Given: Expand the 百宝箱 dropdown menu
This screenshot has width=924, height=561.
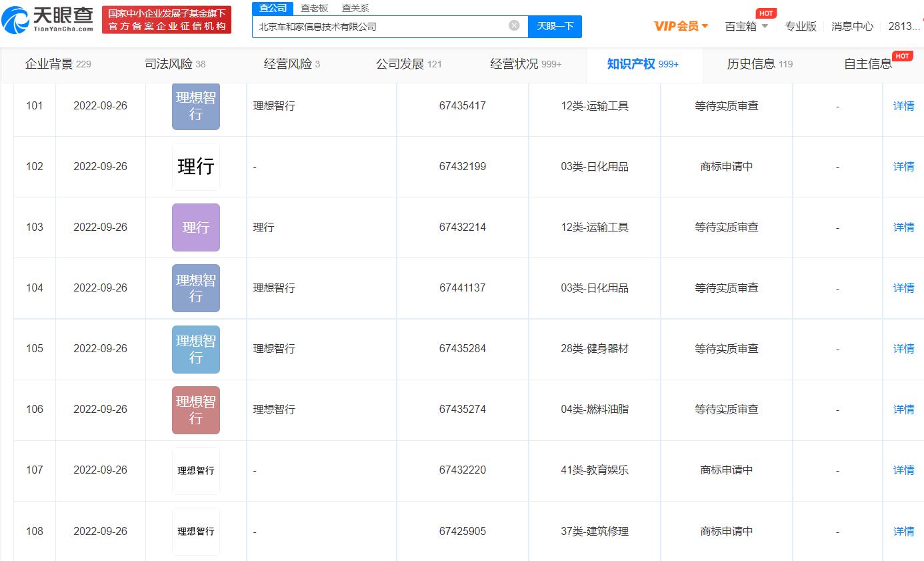Looking at the screenshot, I should (747, 26).
